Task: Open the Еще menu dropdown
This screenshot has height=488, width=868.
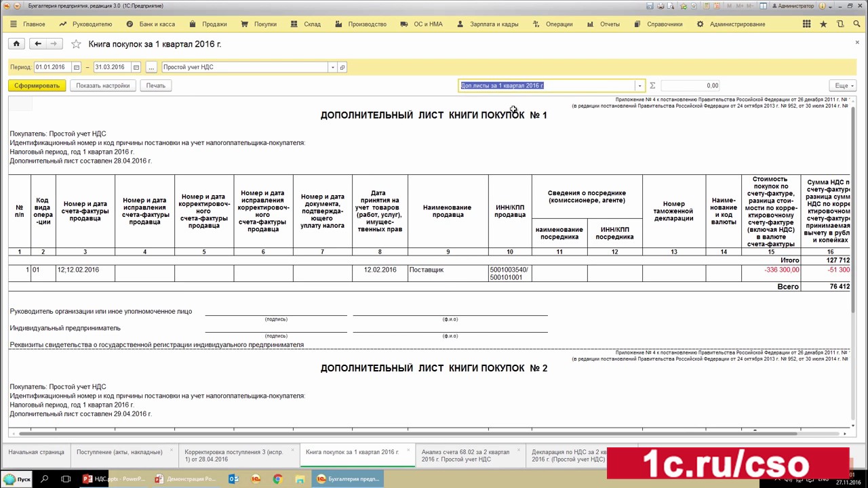Action: tap(844, 85)
